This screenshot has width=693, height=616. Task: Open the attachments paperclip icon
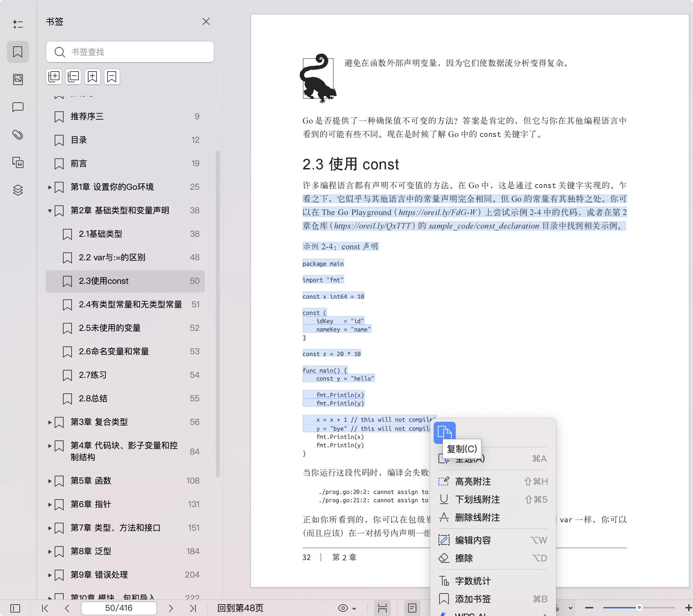pyautogui.click(x=18, y=135)
